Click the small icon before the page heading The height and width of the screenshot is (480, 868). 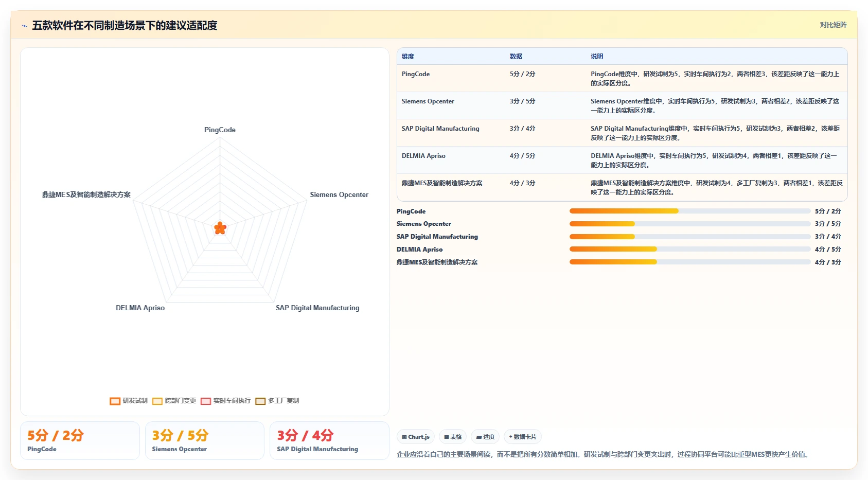[x=24, y=26]
